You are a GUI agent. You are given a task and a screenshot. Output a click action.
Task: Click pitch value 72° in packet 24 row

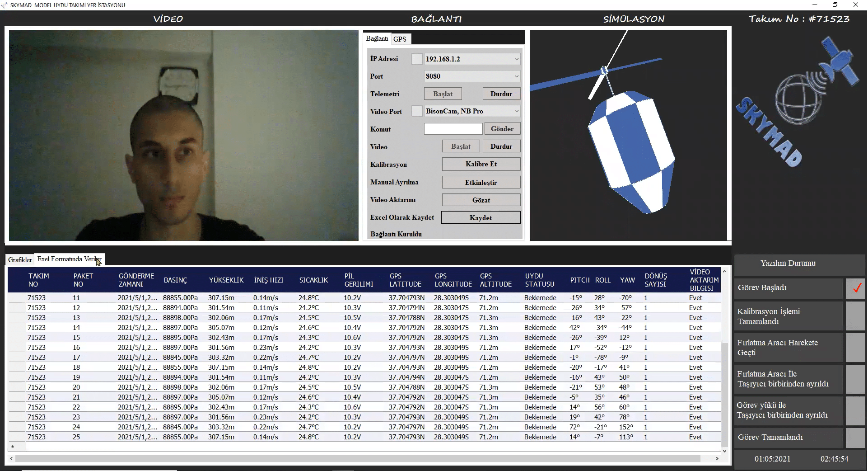[575, 427]
